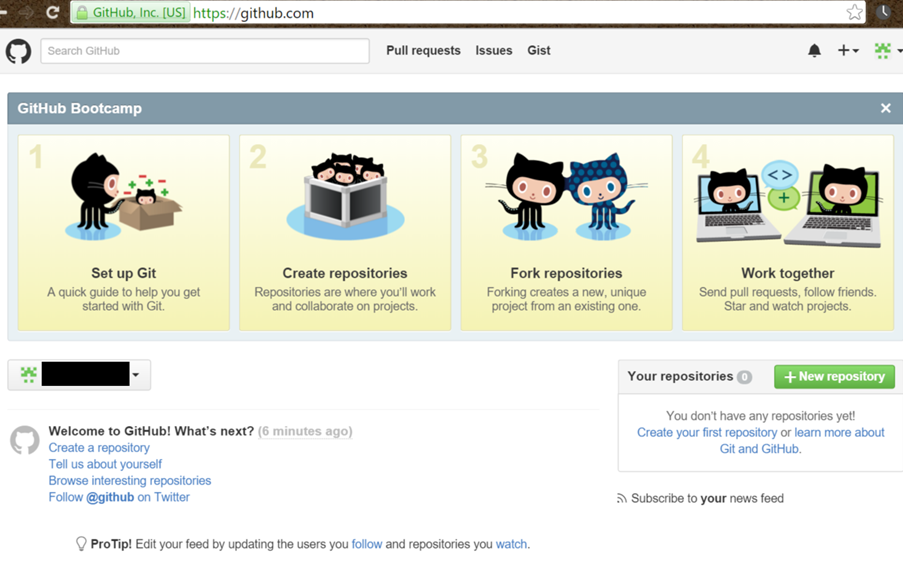Open the Set up Git bootcamp card
Image resolution: width=903 pixels, height=566 pixels.
pos(123,233)
